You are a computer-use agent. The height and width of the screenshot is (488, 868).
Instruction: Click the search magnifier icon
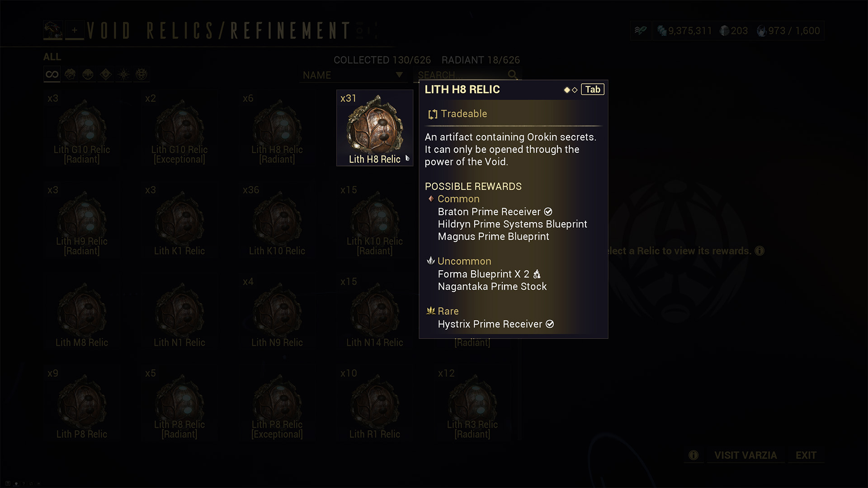click(x=512, y=75)
